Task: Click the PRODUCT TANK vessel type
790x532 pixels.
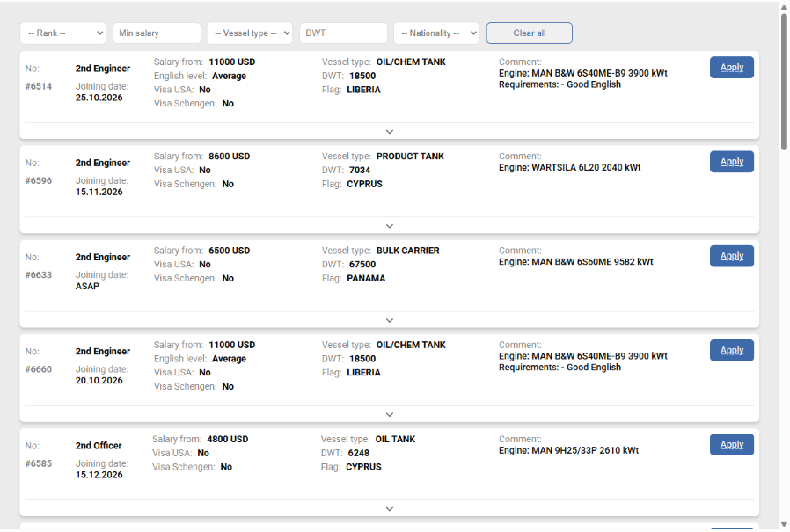Action: pos(410,157)
